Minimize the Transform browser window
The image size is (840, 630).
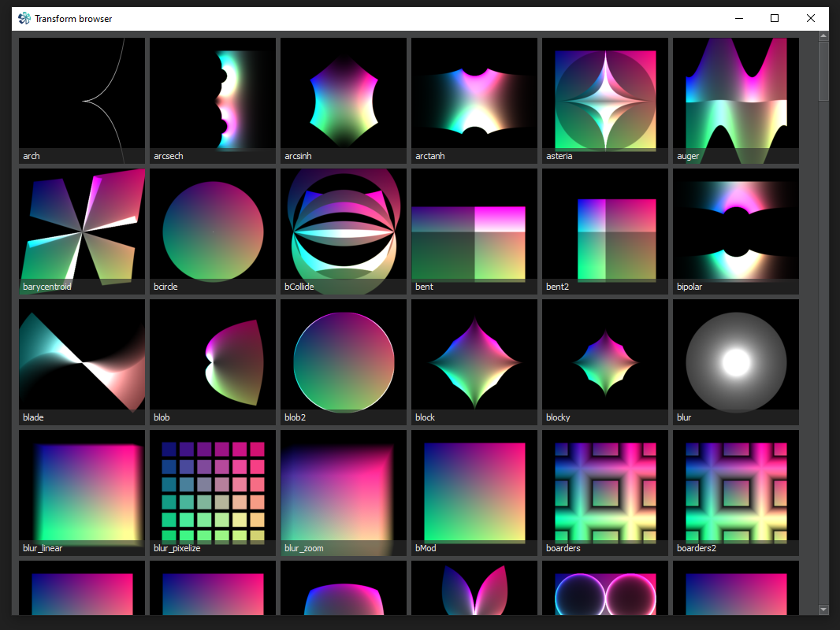pyautogui.click(x=739, y=19)
